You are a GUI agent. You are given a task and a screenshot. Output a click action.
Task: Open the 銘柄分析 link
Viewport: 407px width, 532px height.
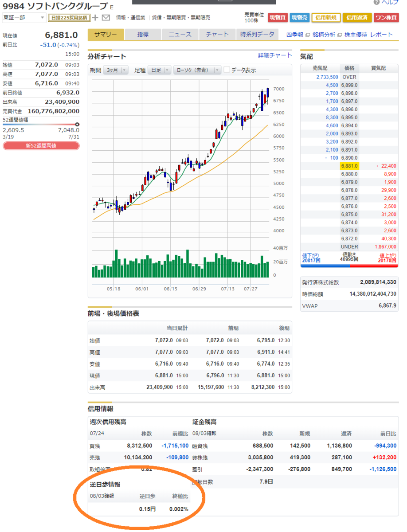click(x=324, y=35)
